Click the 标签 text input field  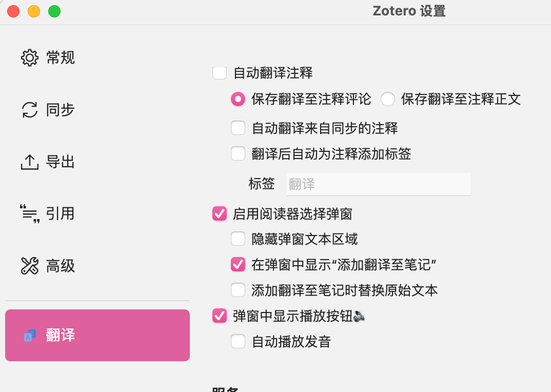point(378,184)
